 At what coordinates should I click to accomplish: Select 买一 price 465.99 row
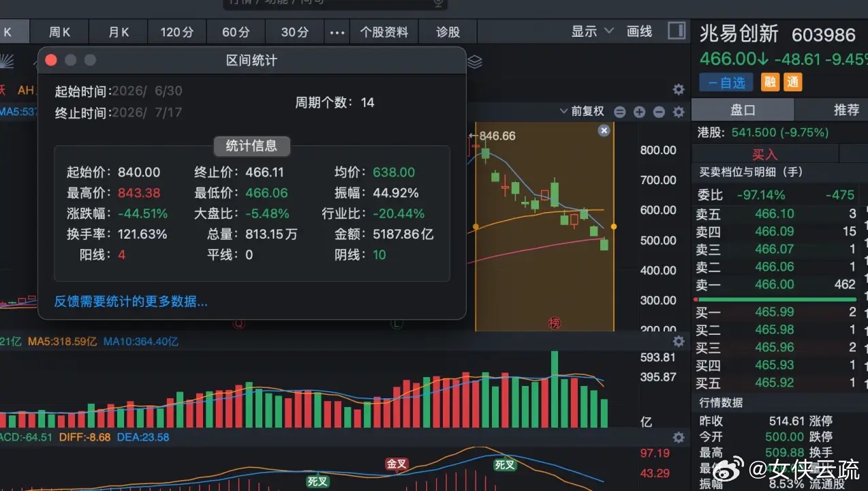(x=777, y=312)
